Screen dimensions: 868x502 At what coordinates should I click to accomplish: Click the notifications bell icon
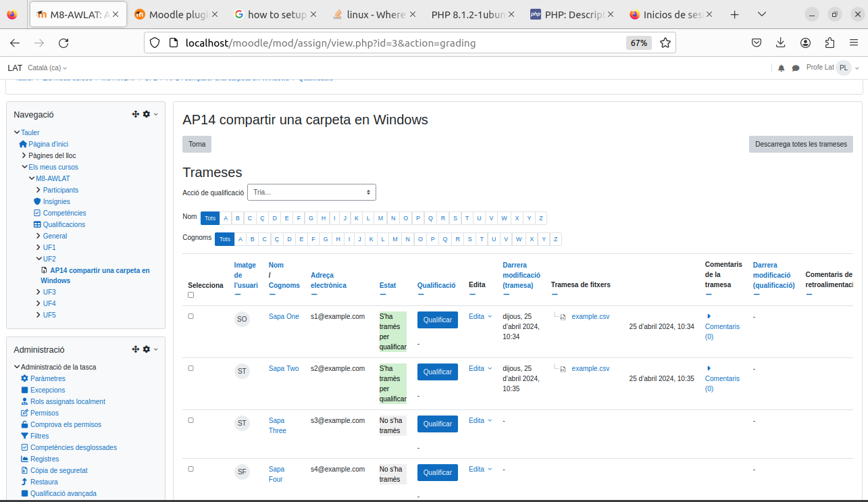[x=782, y=68]
